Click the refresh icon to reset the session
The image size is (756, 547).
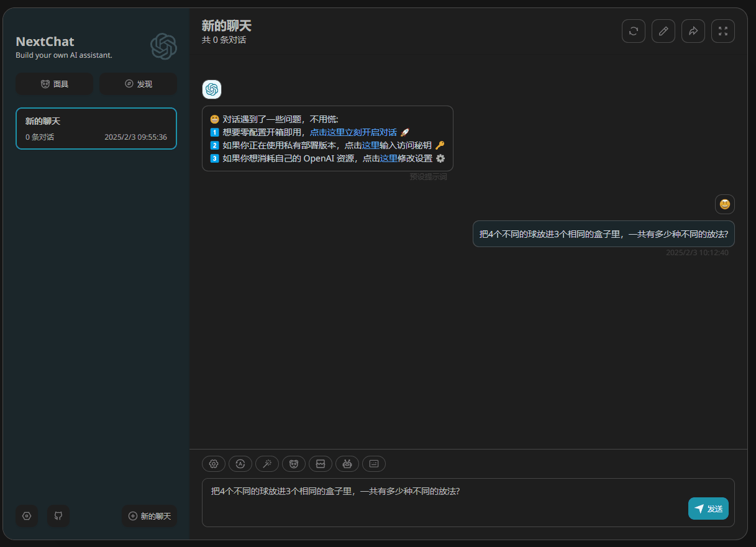pos(633,30)
